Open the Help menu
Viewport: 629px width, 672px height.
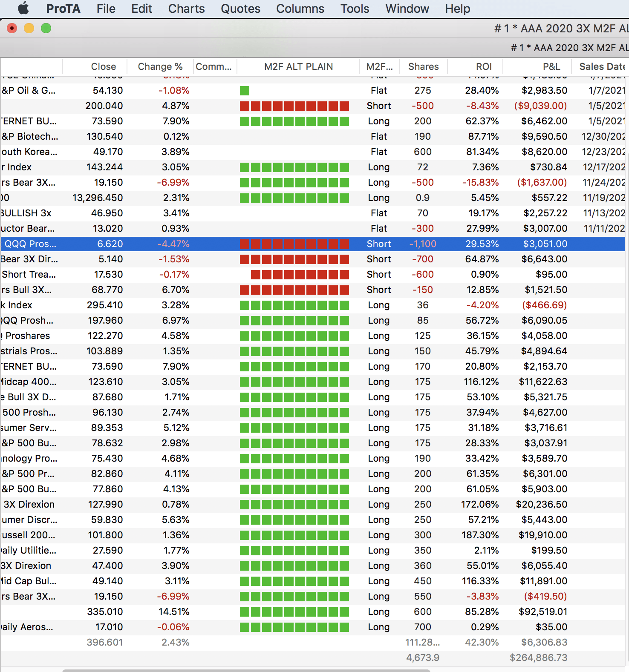point(457,9)
